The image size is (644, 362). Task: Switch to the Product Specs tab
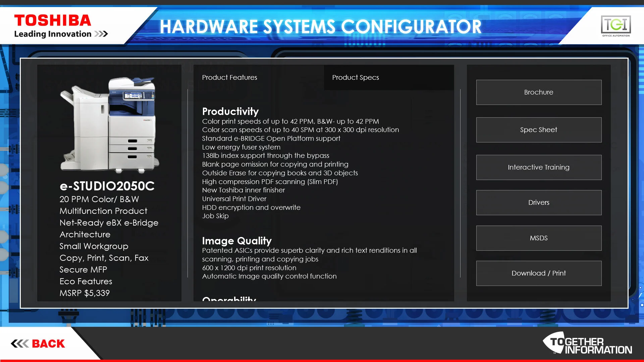point(356,77)
